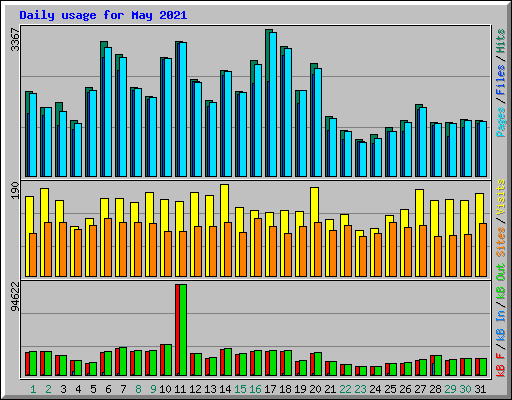Click day label 6 on x-axis
Screen dimensions: 512x400
[x=108, y=389]
